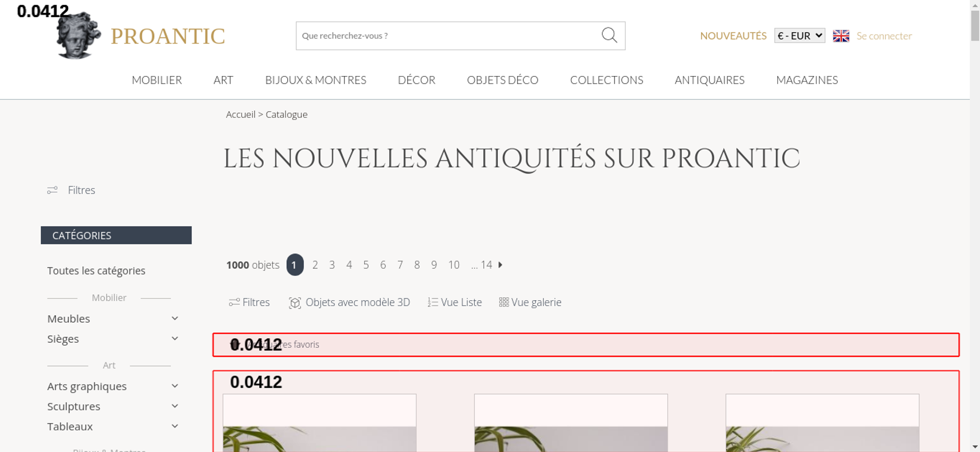Click the Proantic bust logo
The height and width of the screenshot is (452, 980).
pyautogui.click(x=78, y=35)
